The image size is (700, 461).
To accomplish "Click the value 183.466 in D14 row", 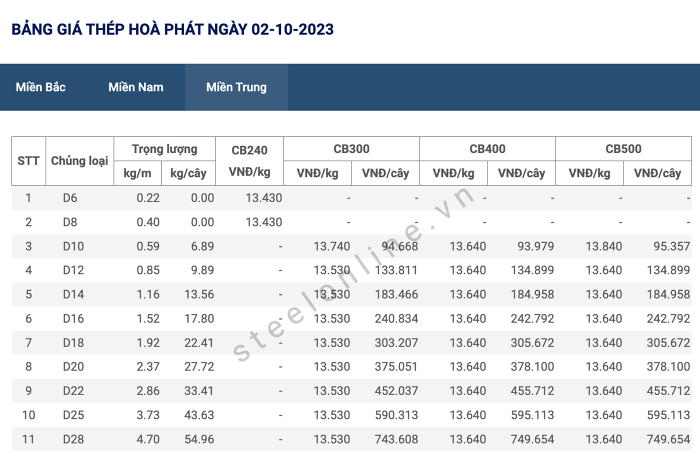I will [x=396, y=295].
